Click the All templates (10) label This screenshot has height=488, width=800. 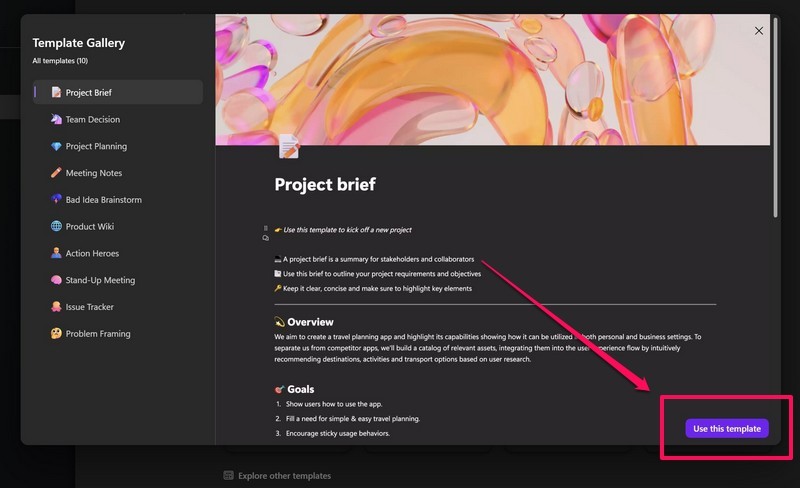click(x=60, y=61)
